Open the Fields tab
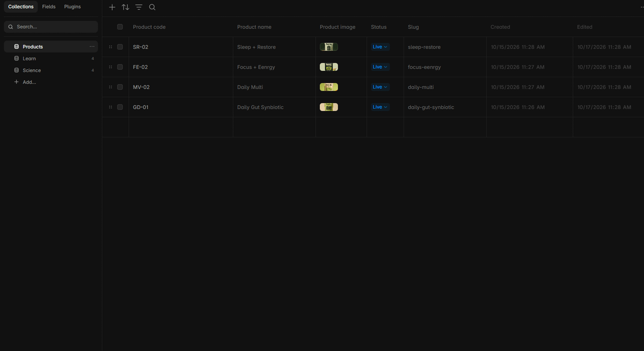 pyautogui.click(x=49, y=7)
